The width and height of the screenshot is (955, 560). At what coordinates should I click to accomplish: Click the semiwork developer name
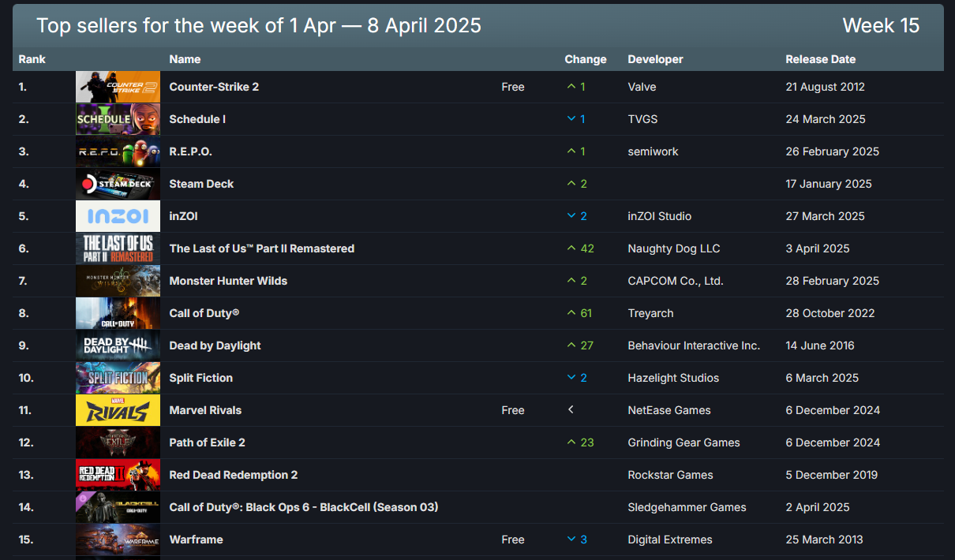[x=654, y=151]
